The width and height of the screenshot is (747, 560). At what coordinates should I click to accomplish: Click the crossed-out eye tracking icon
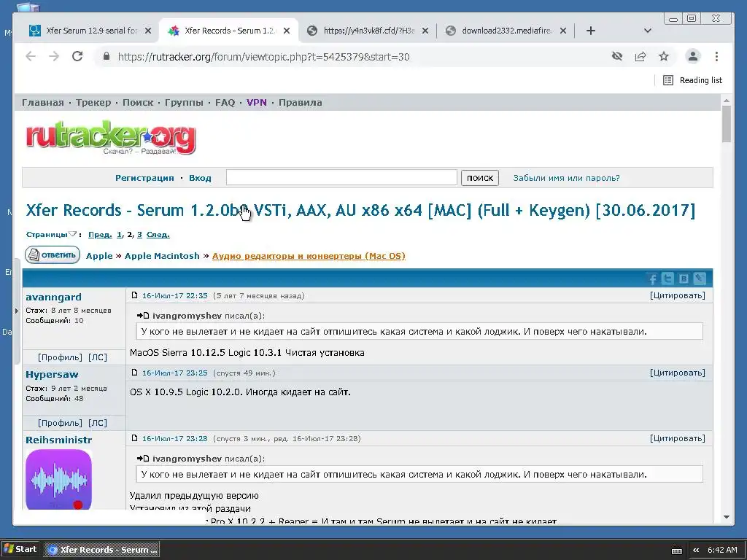point(617,57)
